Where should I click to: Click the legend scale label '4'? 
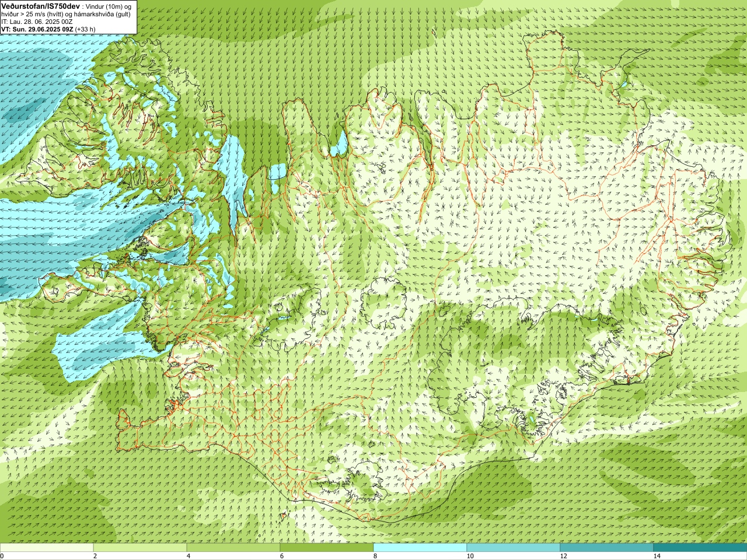189,556
